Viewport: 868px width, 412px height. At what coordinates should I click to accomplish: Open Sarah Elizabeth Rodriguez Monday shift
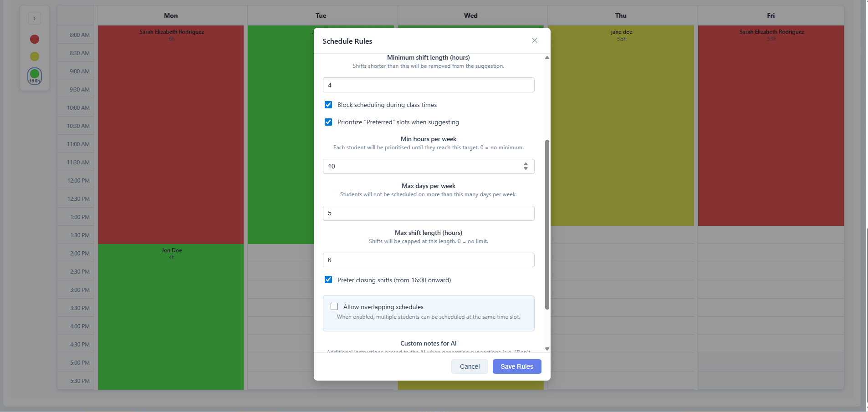(171, 135)
